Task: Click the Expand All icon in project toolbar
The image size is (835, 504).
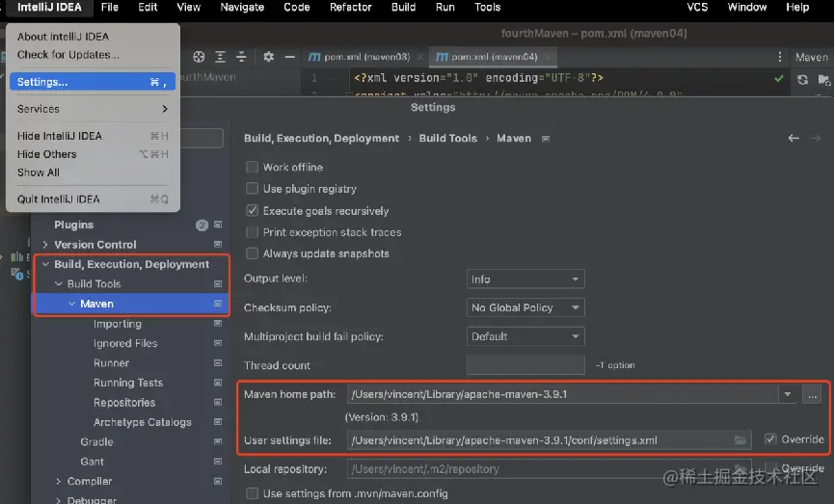Action: [x=220, y=57]
